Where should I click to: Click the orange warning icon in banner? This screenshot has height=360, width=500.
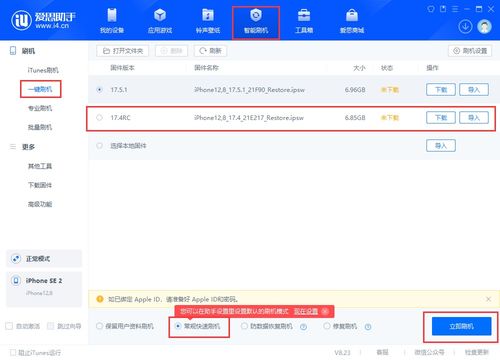click(x=99, y=299)
